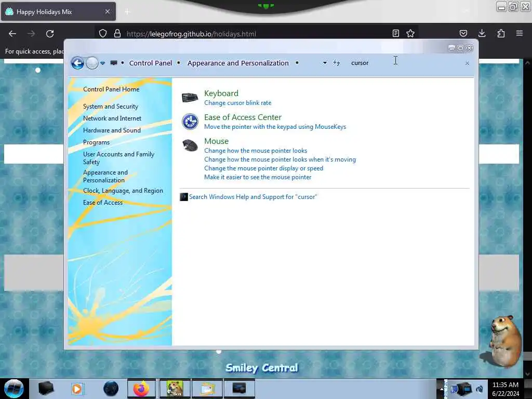
Task: Open the Ease of Access Center heading
Action: pos(243,117)
